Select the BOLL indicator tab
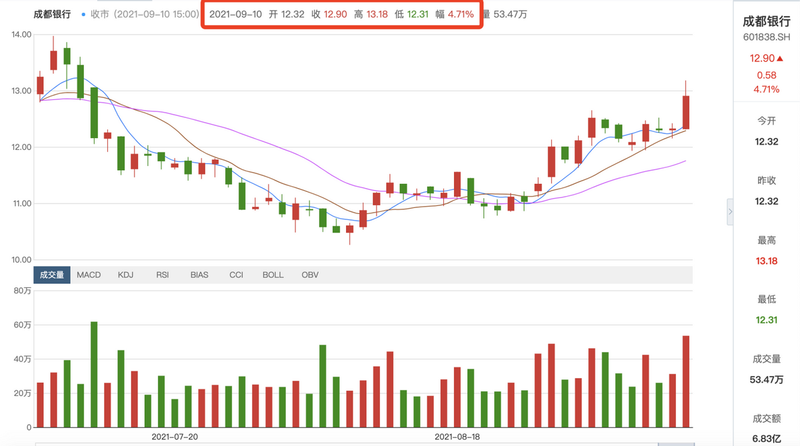 (273, 275)
